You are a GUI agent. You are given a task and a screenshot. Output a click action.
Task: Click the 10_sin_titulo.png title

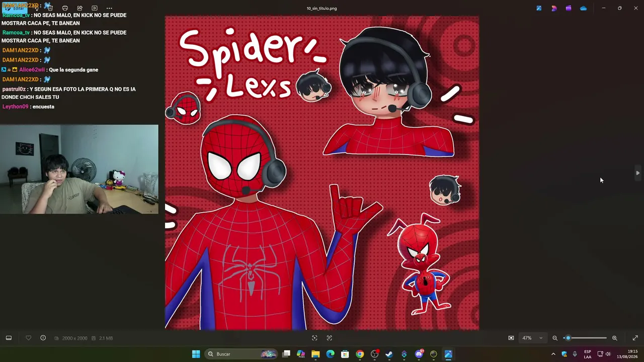321,9
